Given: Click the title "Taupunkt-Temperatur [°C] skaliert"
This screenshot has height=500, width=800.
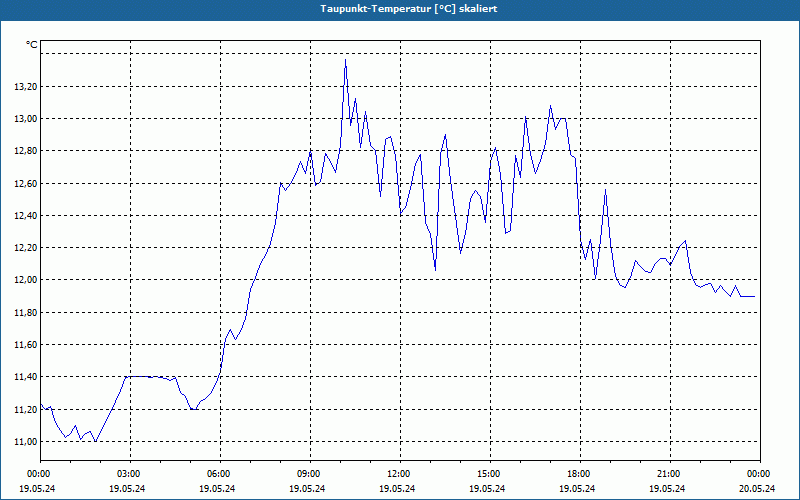Looking at the screenshot, I should 409,9.
